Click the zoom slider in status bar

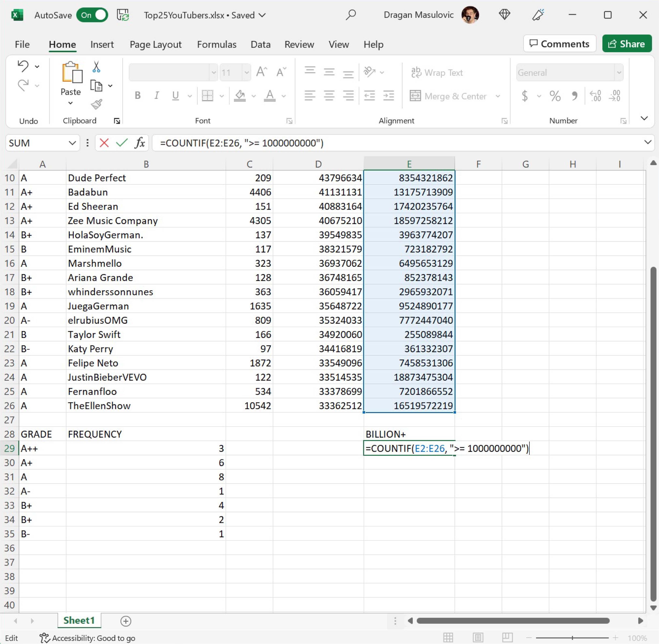click(x=572, y=638)
